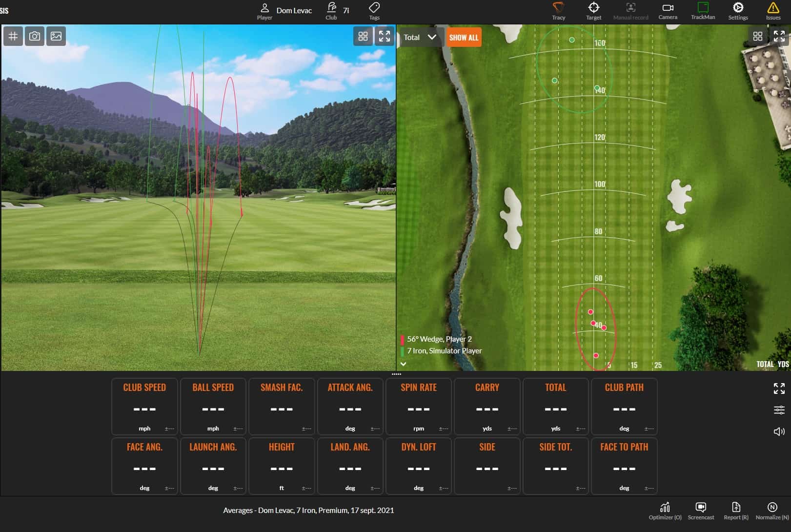Select the CARRY stat tile
Viewport: 791px width, 532px height.
pos(487,406)
